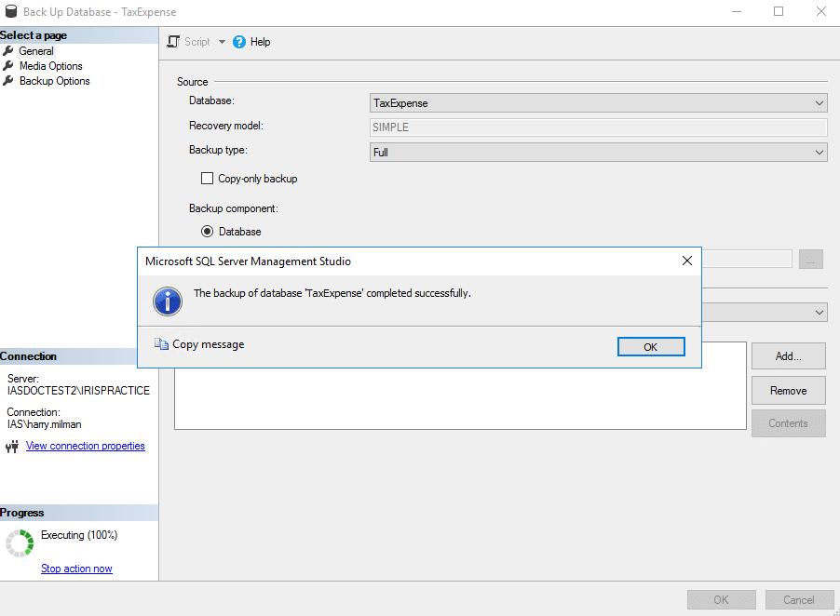Expand the dropdown partly hidden behind the dialog
The height and width of the screenshot is (616, 840).
click(x=820, y=312)
